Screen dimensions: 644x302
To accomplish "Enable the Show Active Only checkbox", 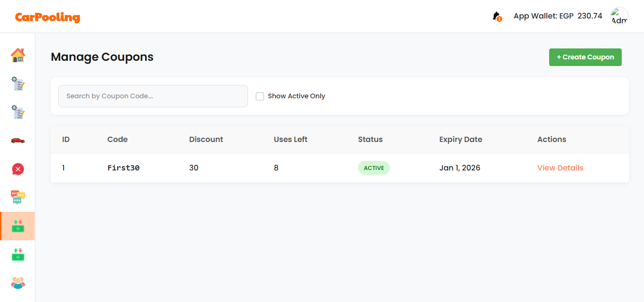I will (260, 96).
